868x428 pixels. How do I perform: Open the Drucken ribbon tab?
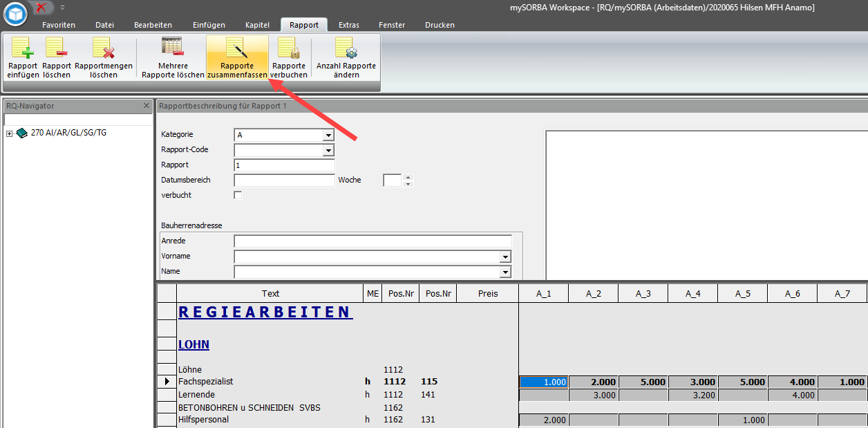(440, 25)
